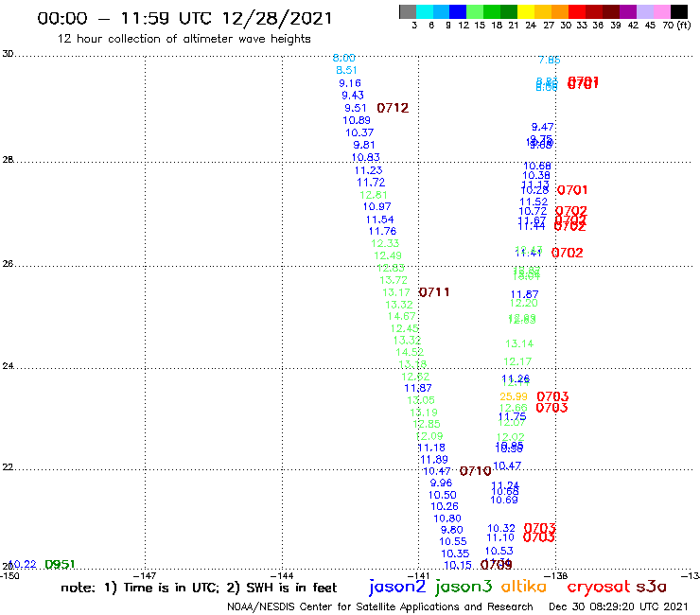Click the 11.72 wave height reading
700x615 pixels.
(371, 183)
